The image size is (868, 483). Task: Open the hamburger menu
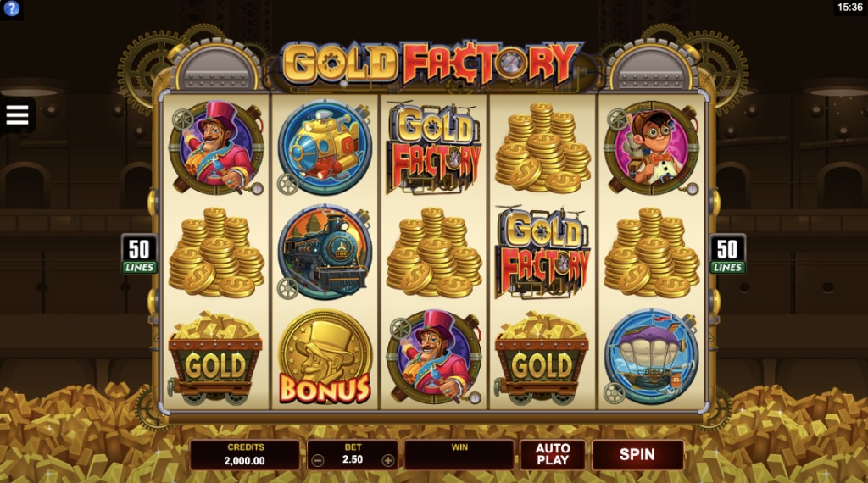(17, 115)
